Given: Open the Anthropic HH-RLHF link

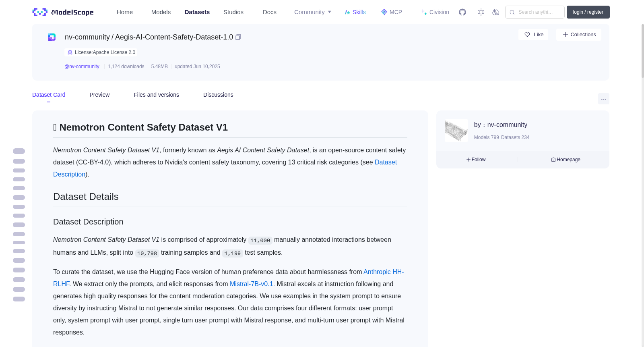Looking at the screenshot, I should point(384,272).
